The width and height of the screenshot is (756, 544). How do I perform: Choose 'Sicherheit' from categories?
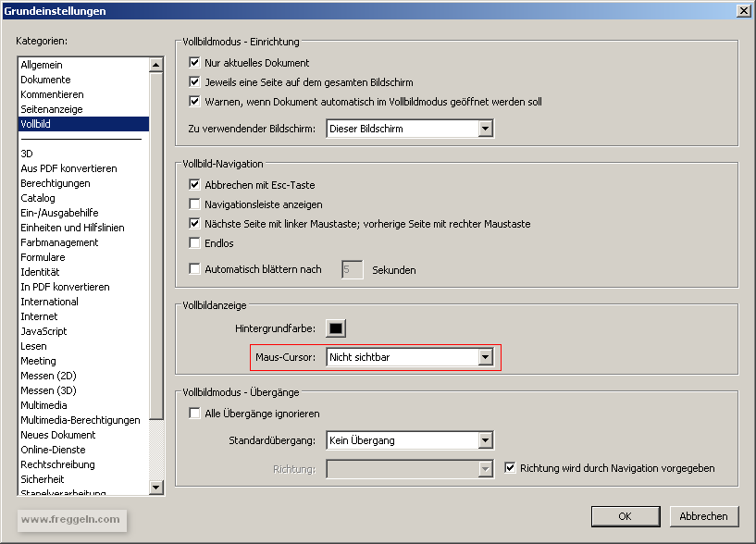pos(44,479)
